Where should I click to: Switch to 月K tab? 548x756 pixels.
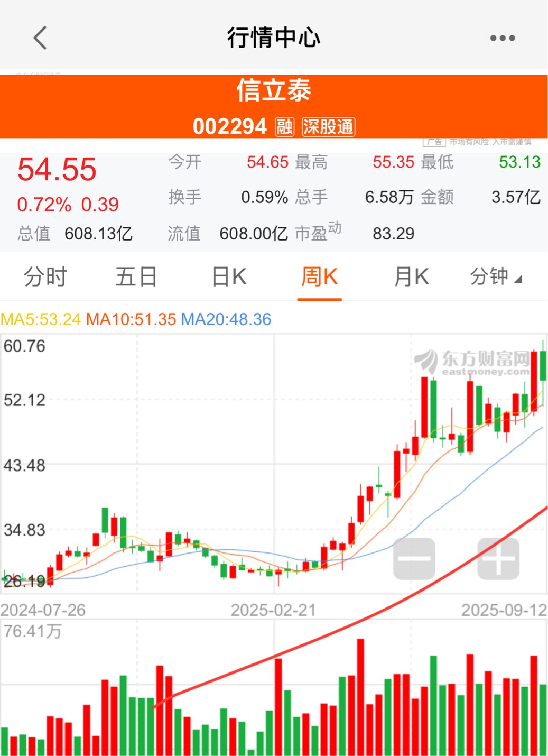click(411, 276)
